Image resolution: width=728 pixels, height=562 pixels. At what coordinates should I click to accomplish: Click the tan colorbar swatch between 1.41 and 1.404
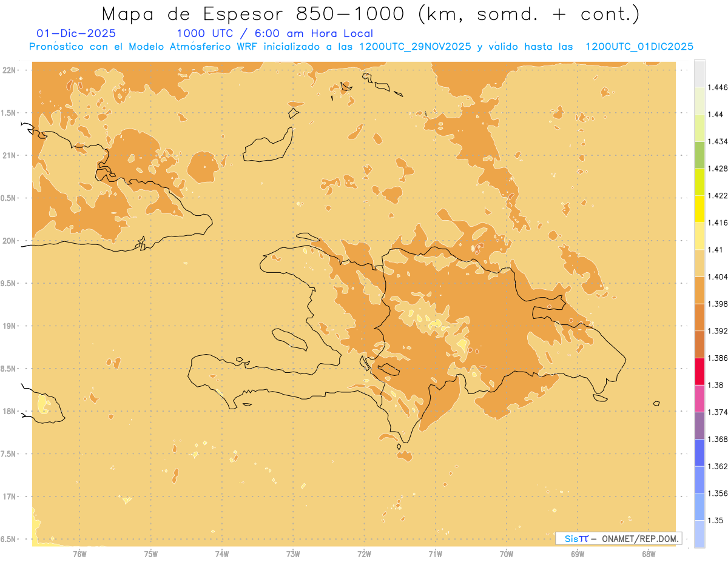pyautogui.click(x=699, y=263)
